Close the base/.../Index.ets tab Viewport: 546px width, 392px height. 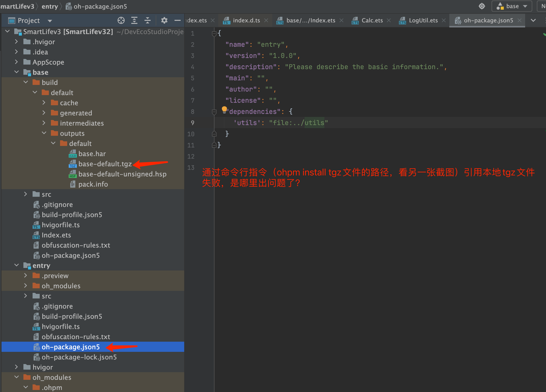coord(341,20)
